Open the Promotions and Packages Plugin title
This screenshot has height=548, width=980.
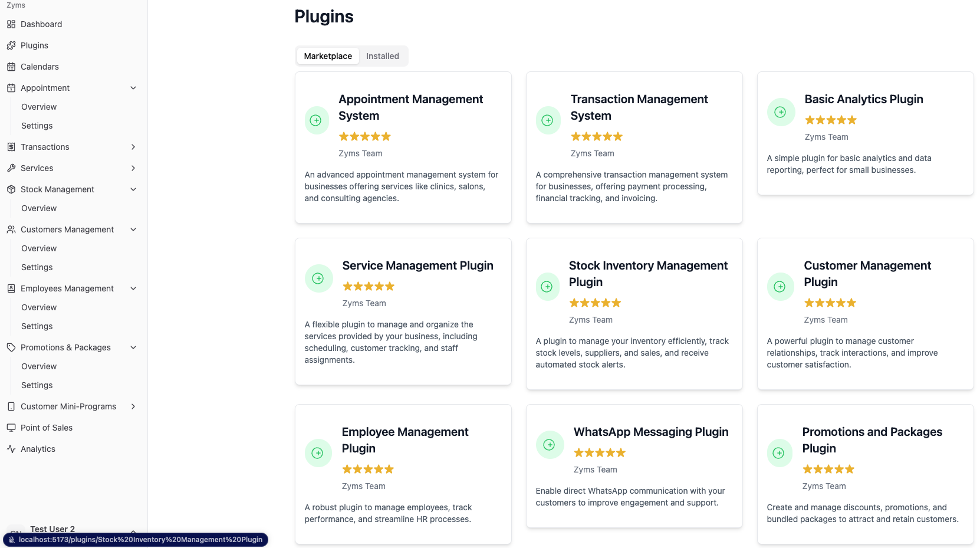[872, 440]
